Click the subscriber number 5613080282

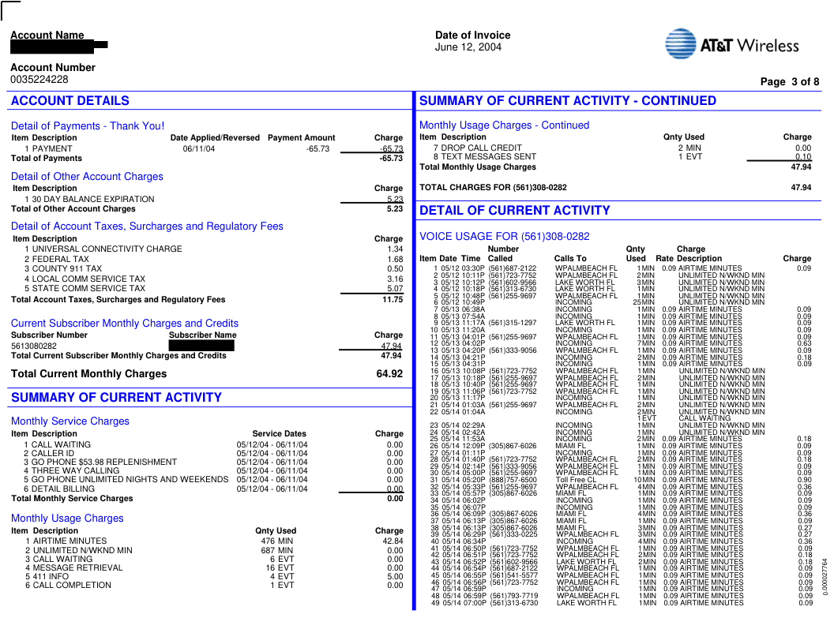point(34,346)
